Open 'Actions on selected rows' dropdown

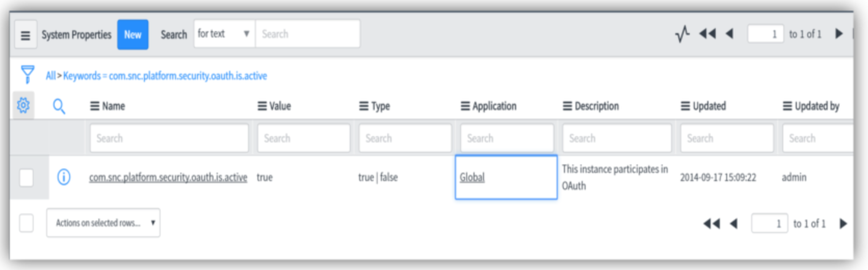103,223
